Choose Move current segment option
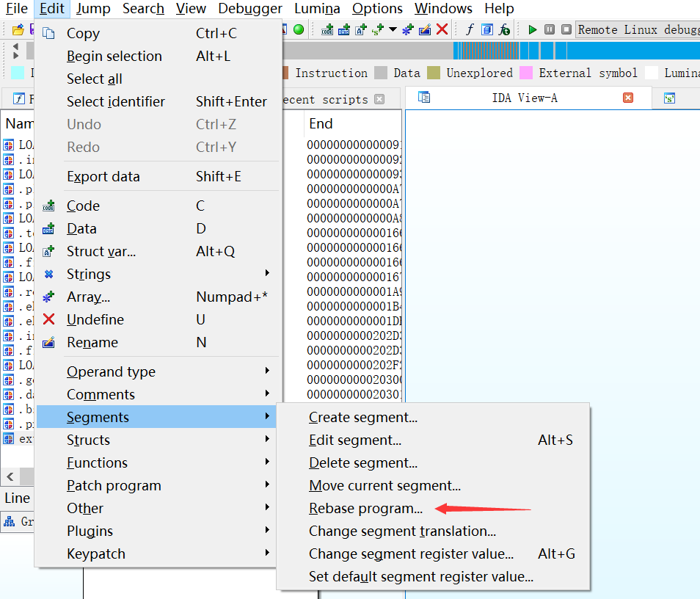This screenshot has height=599, width=700. (384, 485)
